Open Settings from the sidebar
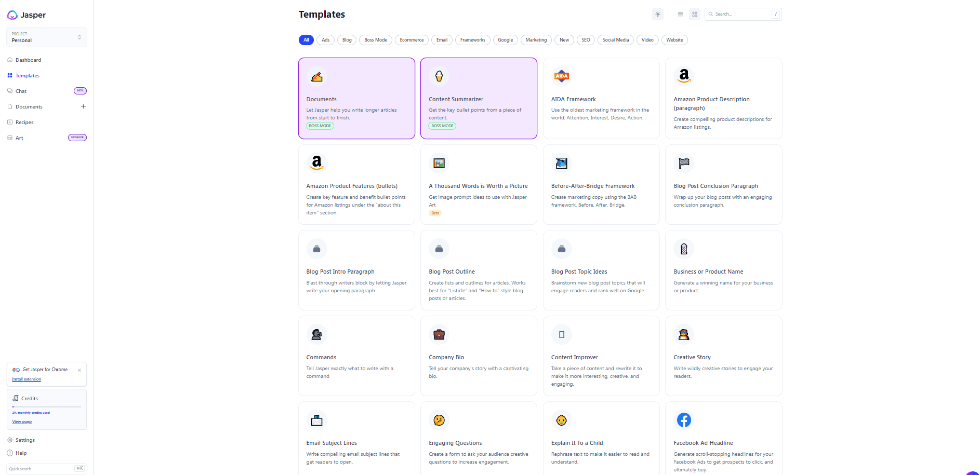Viewport: 980px width, 475px height. (25, 440)
